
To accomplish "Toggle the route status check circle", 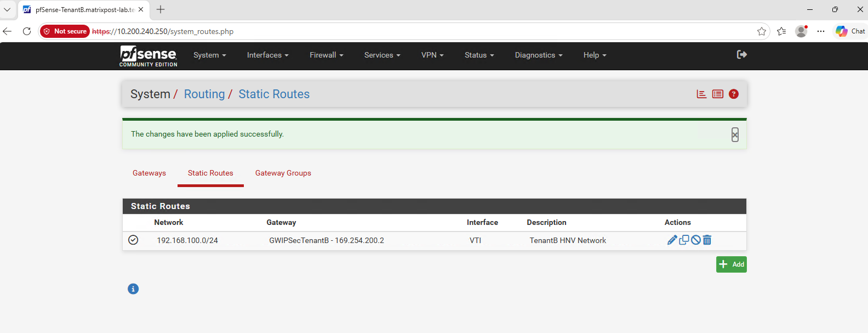I will click(x=133, y=240).
